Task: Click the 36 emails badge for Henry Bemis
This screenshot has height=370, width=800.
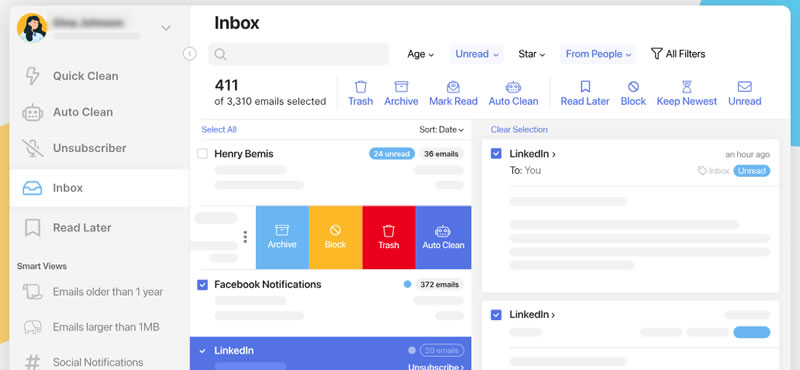Action: 441,154
